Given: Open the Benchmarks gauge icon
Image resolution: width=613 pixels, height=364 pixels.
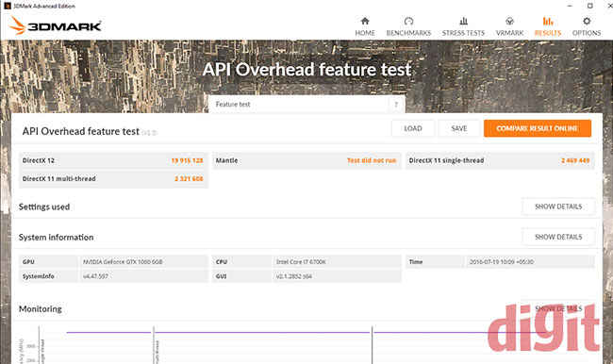Looking at the screenshot, I should pos(408,21).
